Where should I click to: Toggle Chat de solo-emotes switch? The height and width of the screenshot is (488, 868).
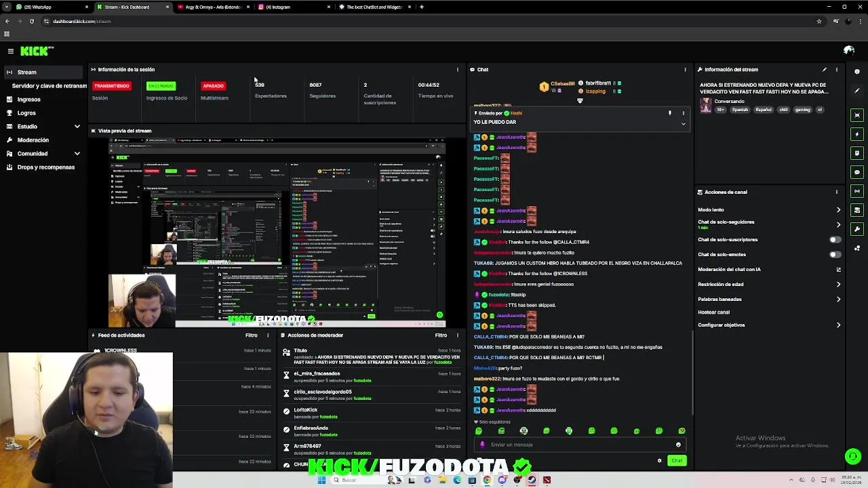835,254
